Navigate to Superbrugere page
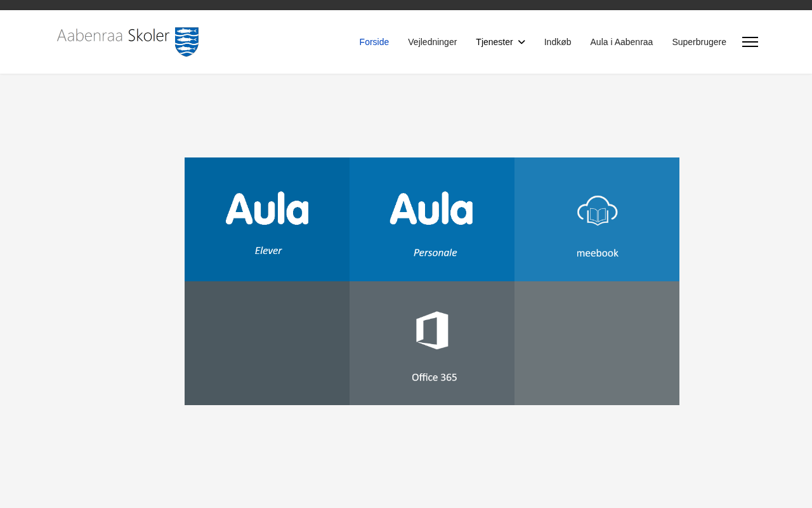This screenshot has width=812, height=508. (699, 42)
